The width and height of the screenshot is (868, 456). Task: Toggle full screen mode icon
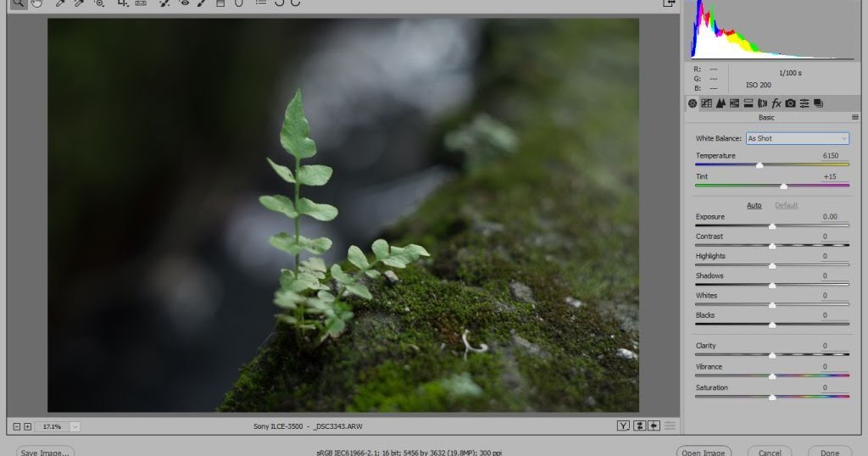(x=669, y=3)
